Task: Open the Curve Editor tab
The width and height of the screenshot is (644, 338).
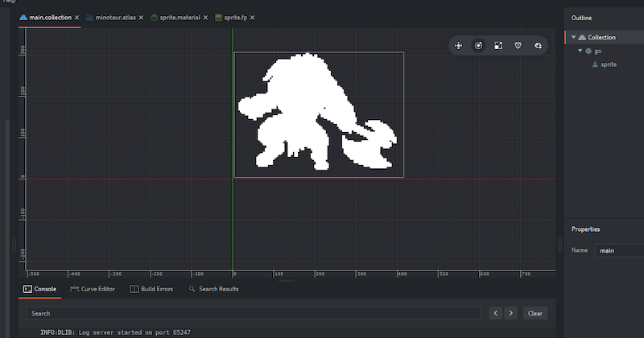Action: pyautogui.click(x=97, y=289)
